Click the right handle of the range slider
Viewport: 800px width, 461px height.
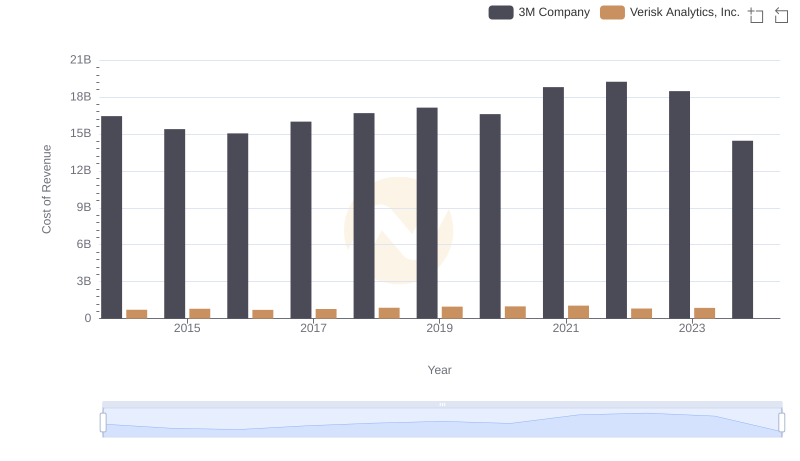[x=782, y=423]
